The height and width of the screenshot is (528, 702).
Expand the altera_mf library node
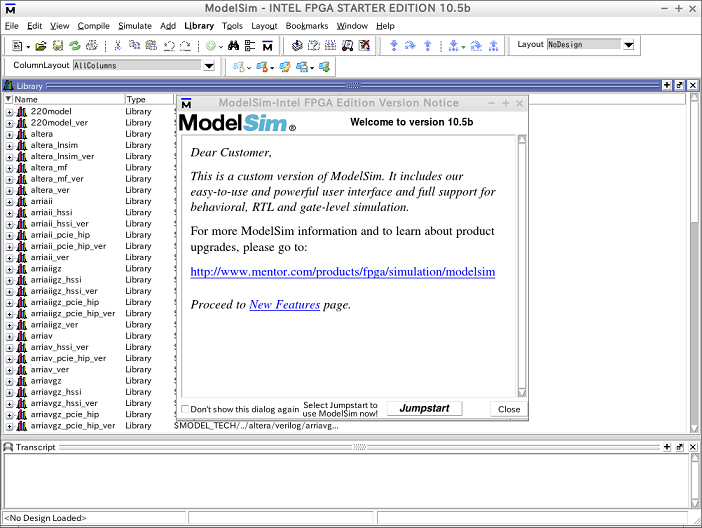(x=9, y=168)
